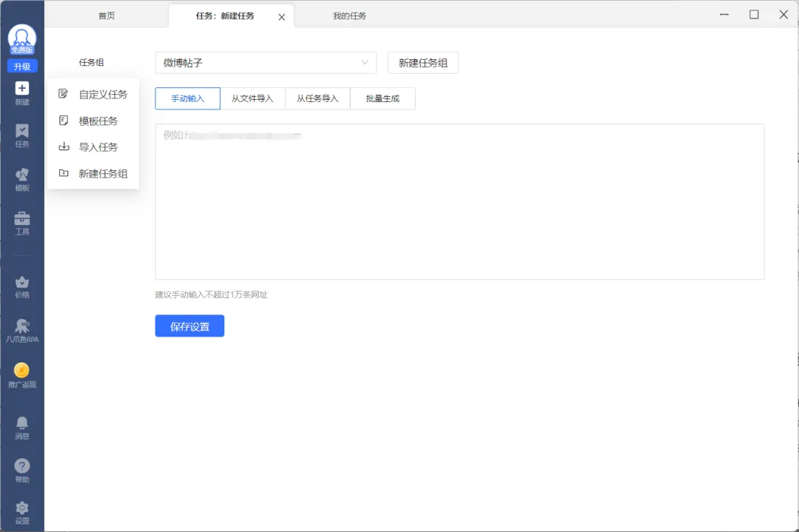Screen dimensions: 799x532
Task: Choose the 批量生成 input mode
Action: coord(382,98)
